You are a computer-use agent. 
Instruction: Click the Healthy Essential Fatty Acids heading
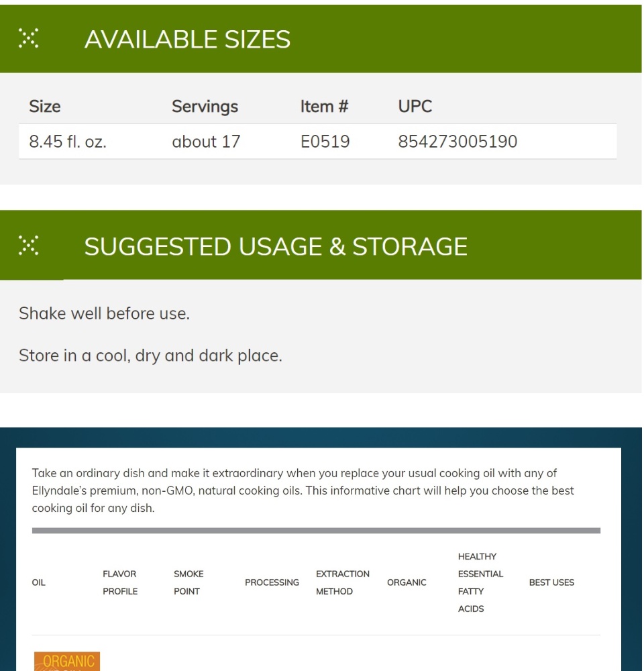pyautogui.click(x=480, y=582)
